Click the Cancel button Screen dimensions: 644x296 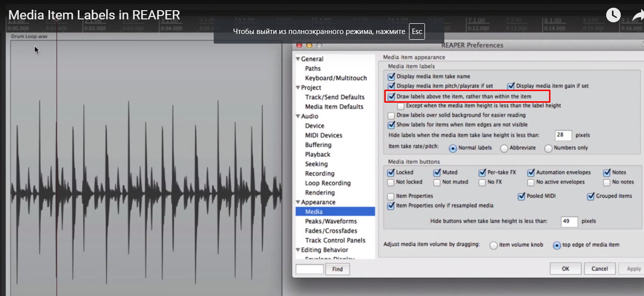click(x=599, y=268)
